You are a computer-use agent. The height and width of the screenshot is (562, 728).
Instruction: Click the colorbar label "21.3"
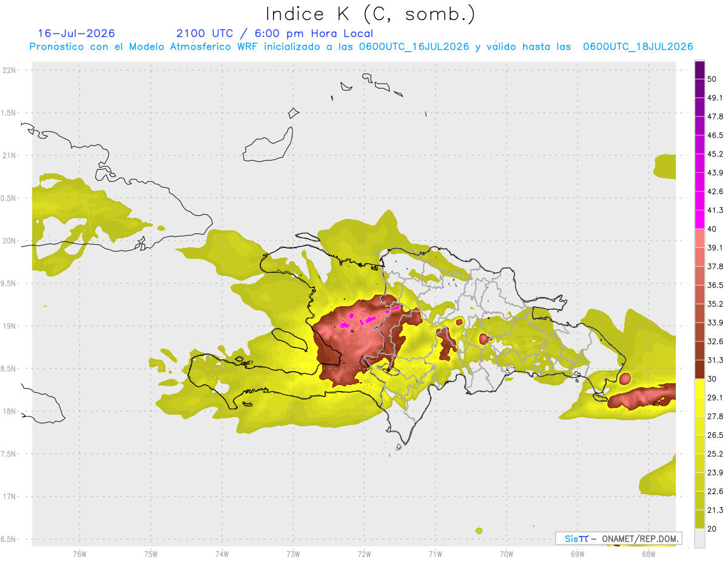point(715,510)
